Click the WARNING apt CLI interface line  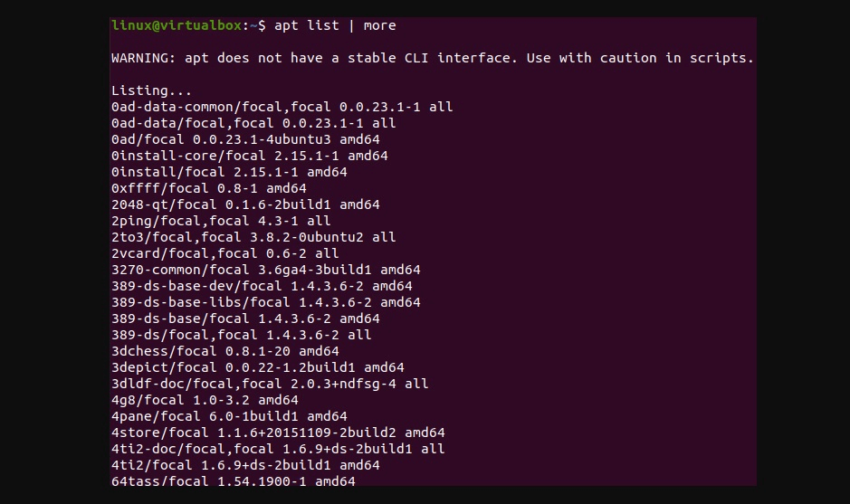[x=433, y=58]
